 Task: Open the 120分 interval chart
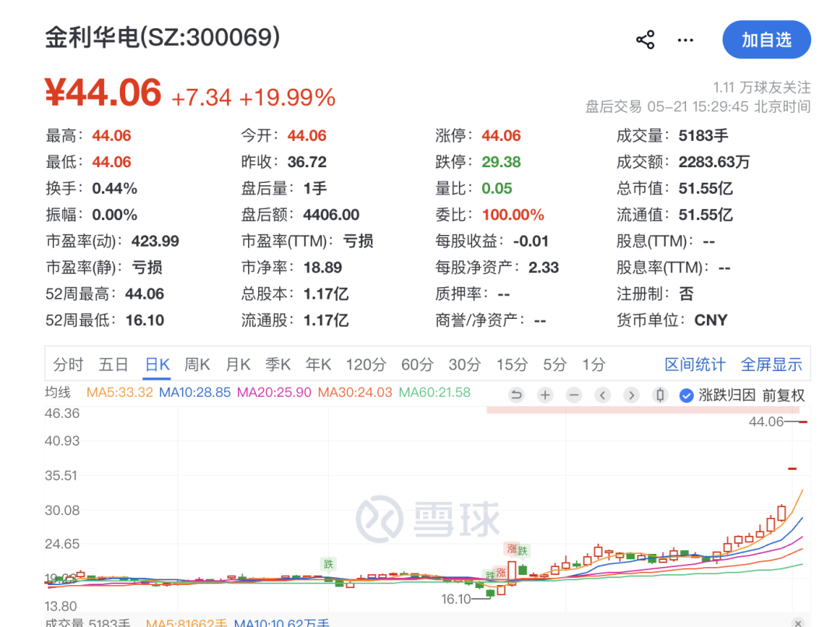366,364
